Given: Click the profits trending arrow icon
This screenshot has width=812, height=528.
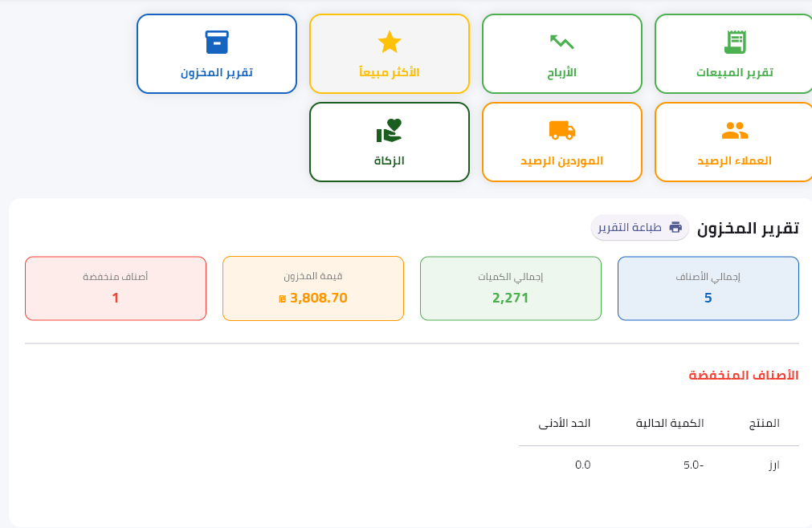Looking at the screenshot, I should click(561, 42).
